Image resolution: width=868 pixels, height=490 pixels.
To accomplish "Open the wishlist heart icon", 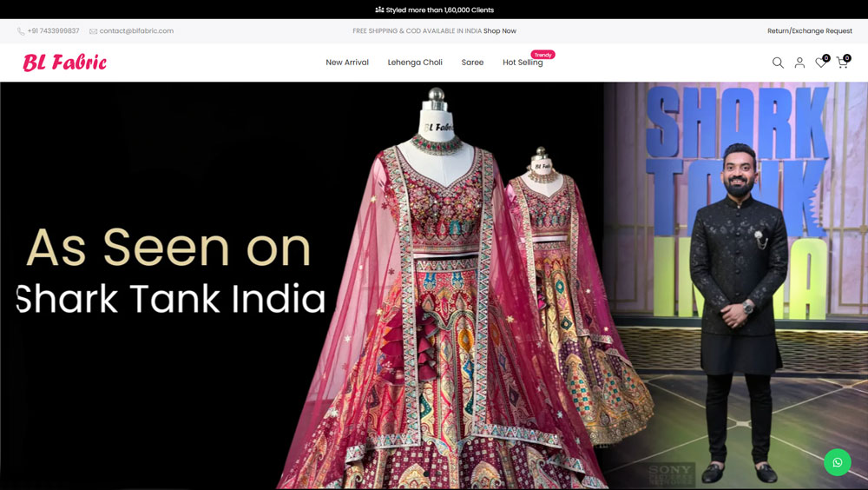I will click(x=821, y=63).
